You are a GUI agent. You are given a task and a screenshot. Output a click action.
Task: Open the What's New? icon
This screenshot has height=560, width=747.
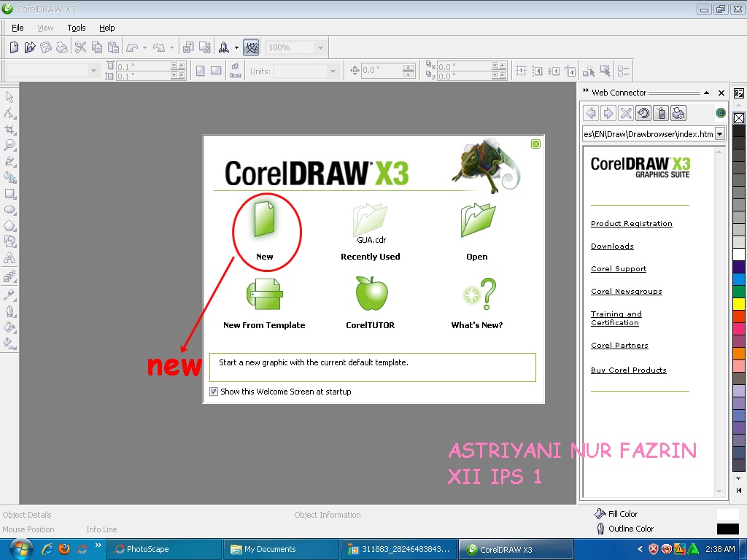pos(480,294)
